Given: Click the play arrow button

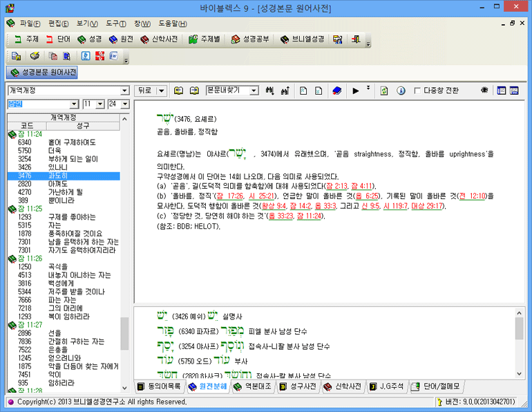Looking at the screenshot, I should [355, 91].
